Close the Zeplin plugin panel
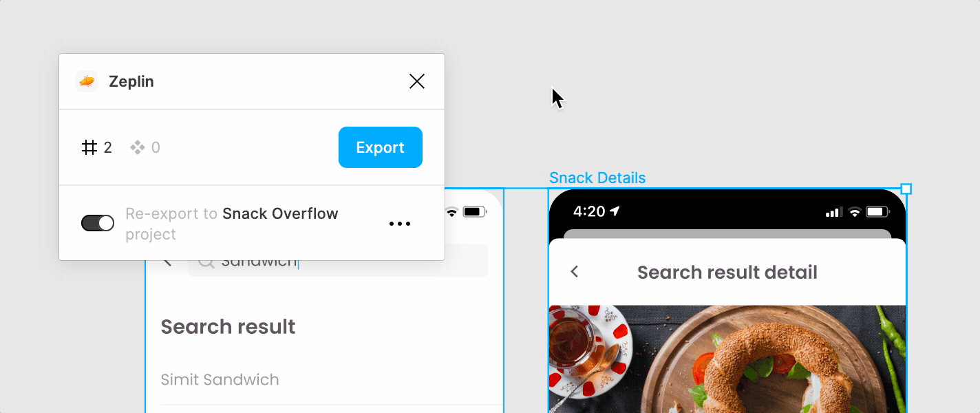This screenshot has height=413, width=980. pos(417,81)
